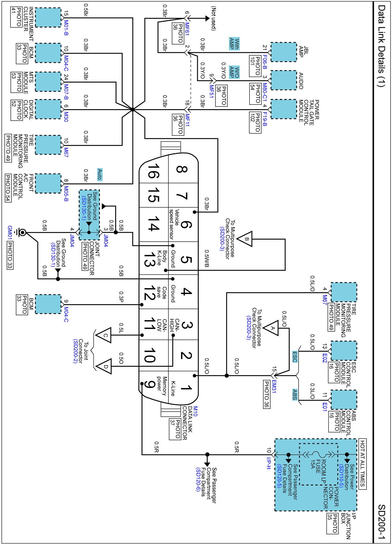This screenshot has height=545, width=392.
Task: Select pin 16 of the data link connector
Action: (153, 171)
